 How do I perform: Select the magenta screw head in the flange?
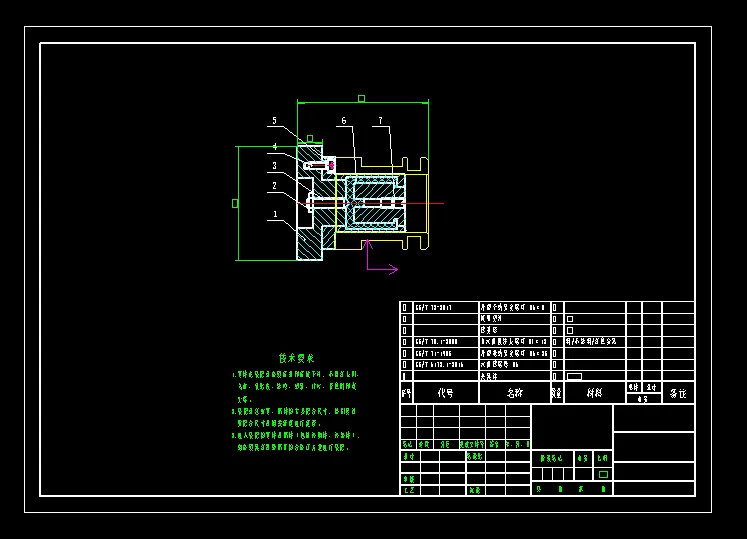[332, 165]
